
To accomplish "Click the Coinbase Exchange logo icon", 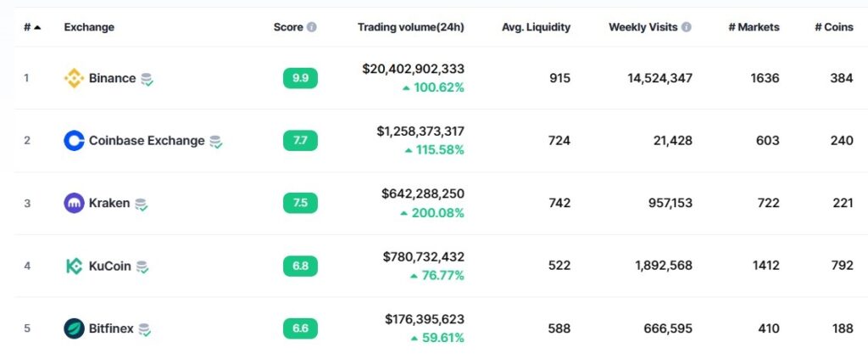I will (x=75, y=141).
